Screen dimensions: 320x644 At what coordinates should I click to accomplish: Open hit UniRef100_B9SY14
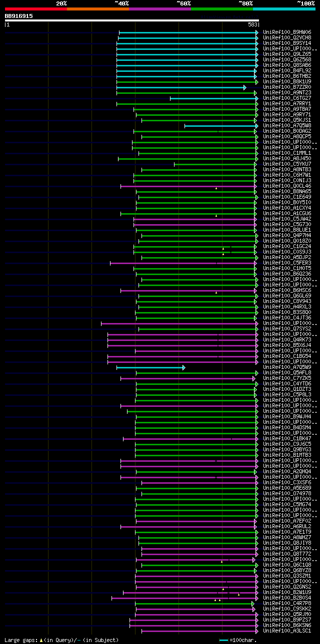tap(286, 43)
